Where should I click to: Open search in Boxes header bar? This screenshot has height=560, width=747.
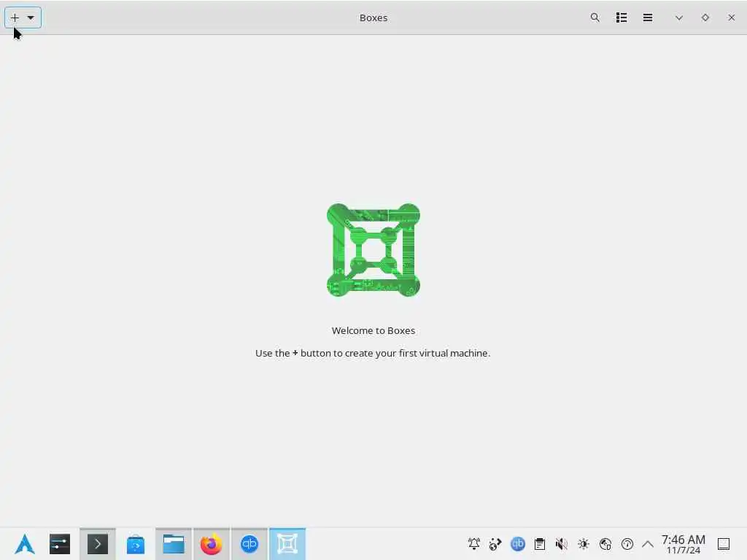click(595, 17)
